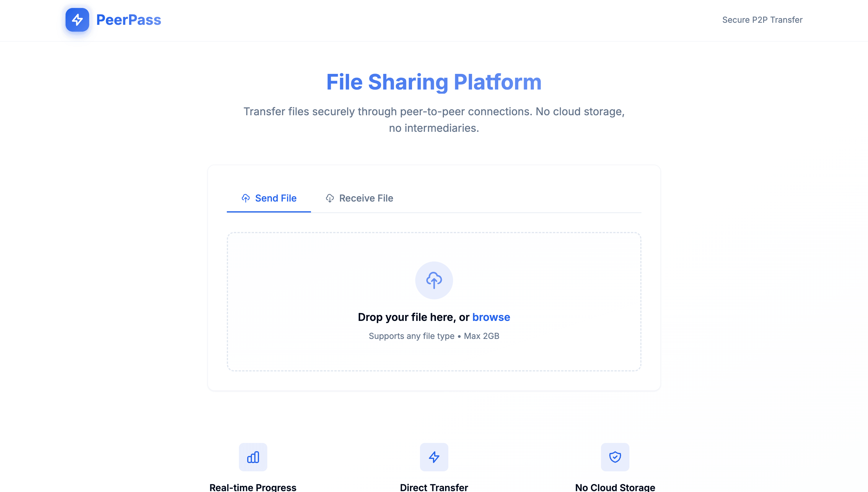Viewport: 868px width, 492px height.
Task: Click the Real-time Progress bar chart icon
Action: (253, 457)
